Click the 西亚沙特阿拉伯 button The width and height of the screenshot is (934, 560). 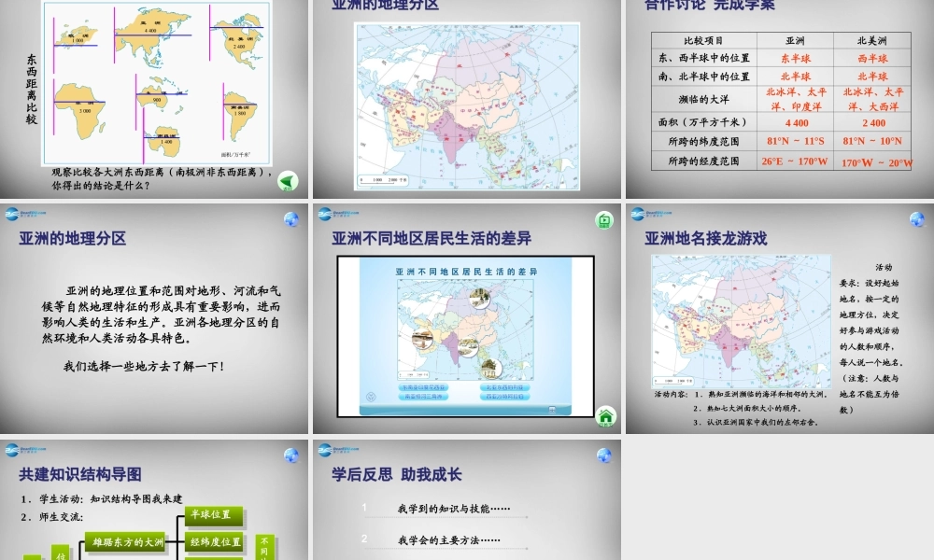pos(504,397)
